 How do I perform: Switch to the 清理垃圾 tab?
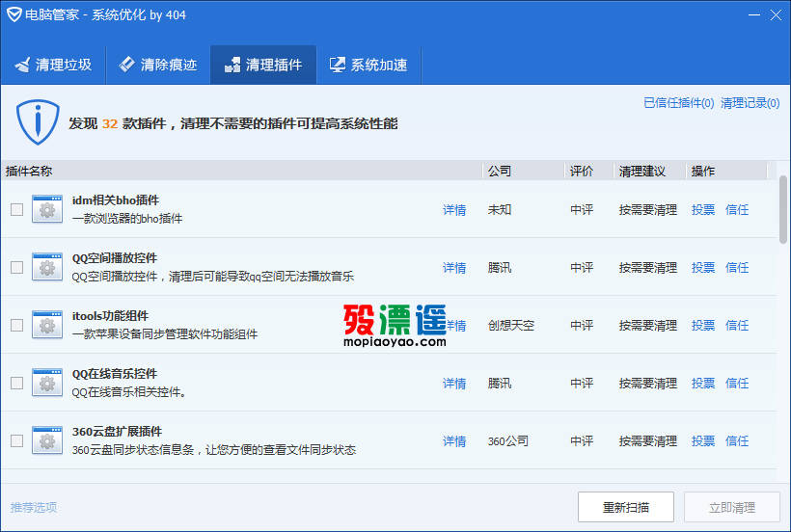53,65
